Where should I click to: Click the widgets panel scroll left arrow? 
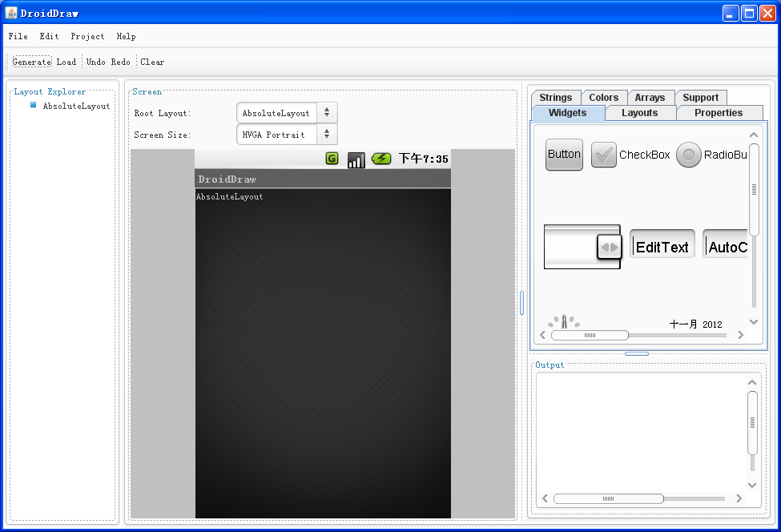point(543,335)
